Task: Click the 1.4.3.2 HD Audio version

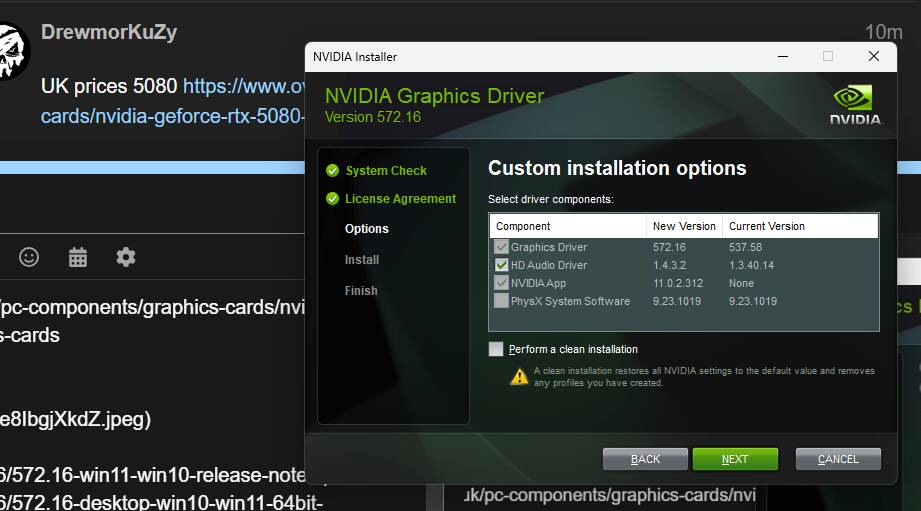Action: click(x=669, y=265)
